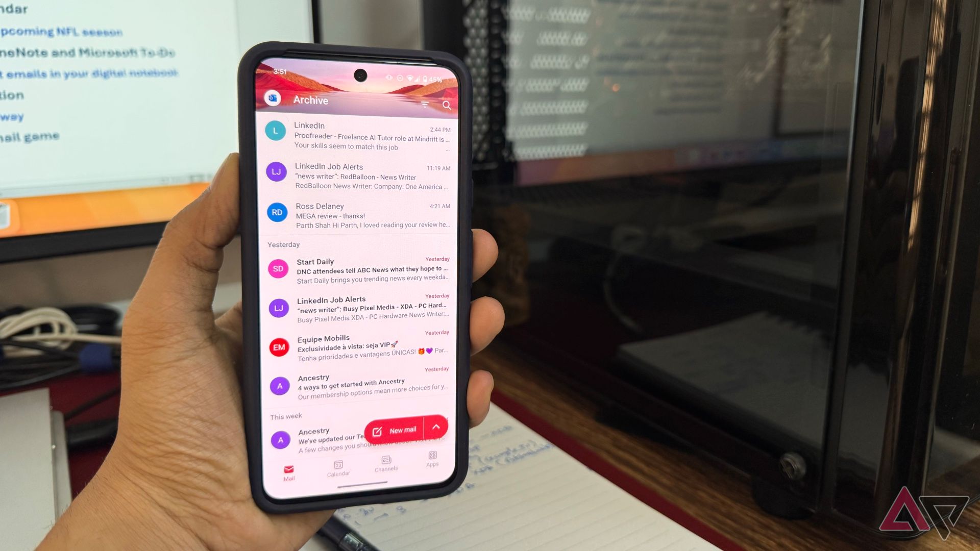Open the search icon in Archive
Image resolution: width=980 pixels, height=551 pixels.
(446, 104)
